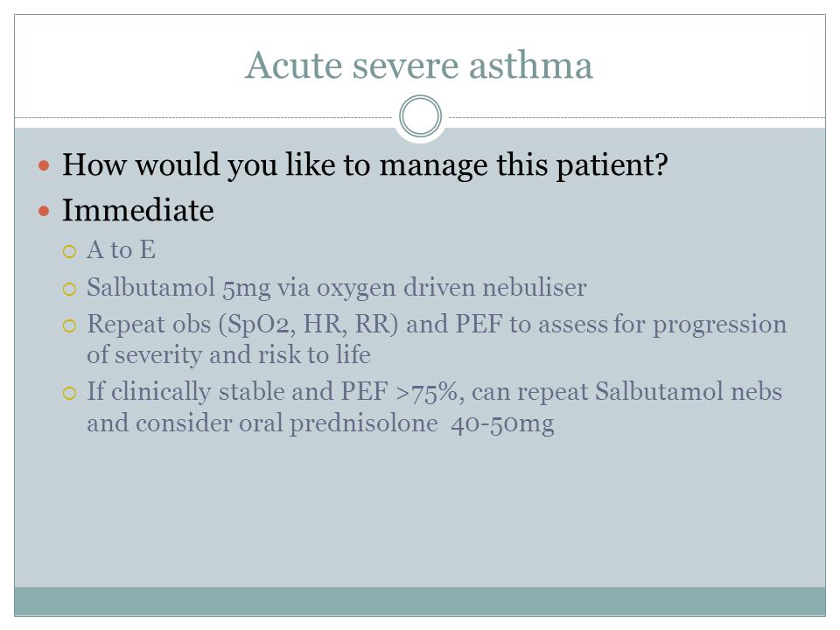Click the 'Immediate' heading text
This screenshot has width=840, height=630.
point(138,210)
